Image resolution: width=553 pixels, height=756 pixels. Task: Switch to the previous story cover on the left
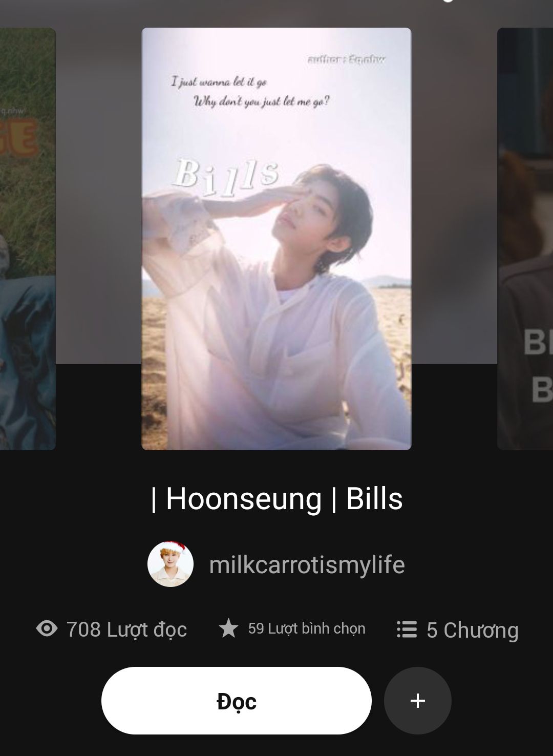pyautogui.click(x=28, y=239)
